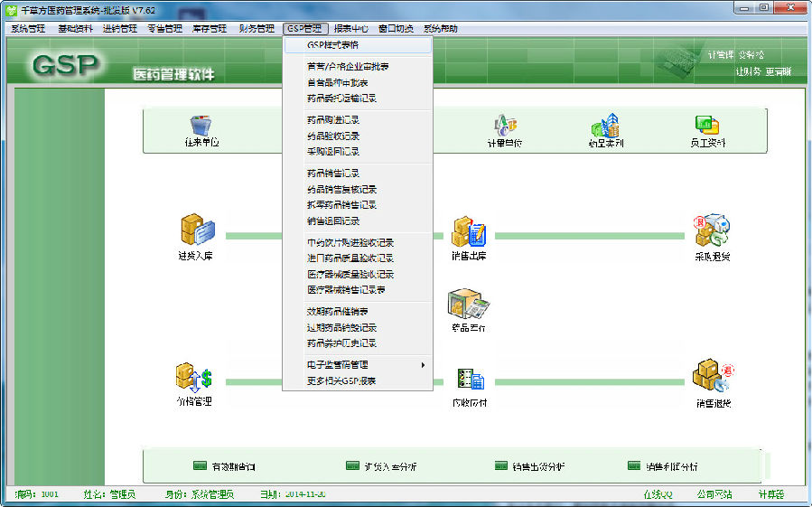Click the 有效期查询 button at bottom

(x=224, y=466)
